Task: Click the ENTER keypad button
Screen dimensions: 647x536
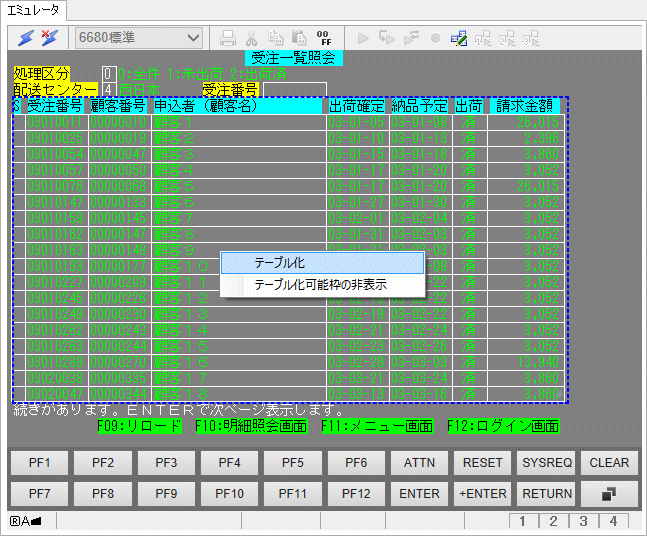Action: pos(419,493)
